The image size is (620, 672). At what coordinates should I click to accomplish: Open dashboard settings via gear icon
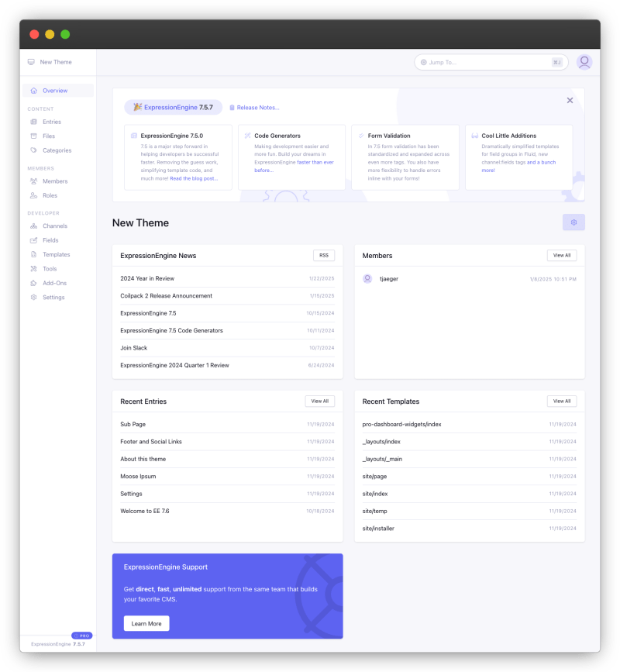pyautogui.click(x=573, y=222)
